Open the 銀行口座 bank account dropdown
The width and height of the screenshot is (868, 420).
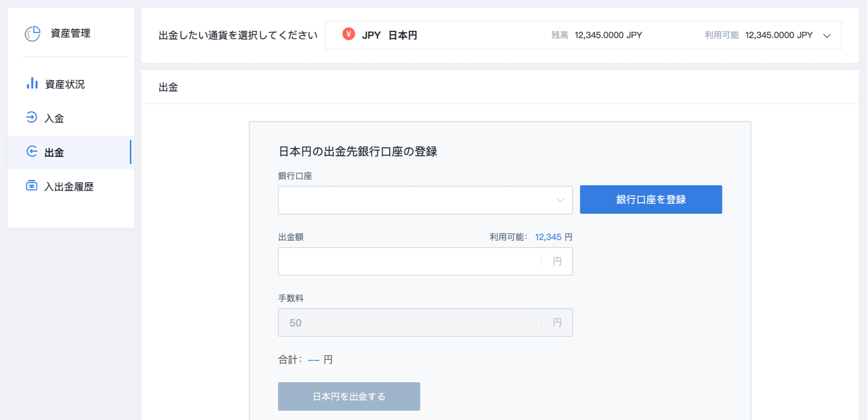point(425,200)
